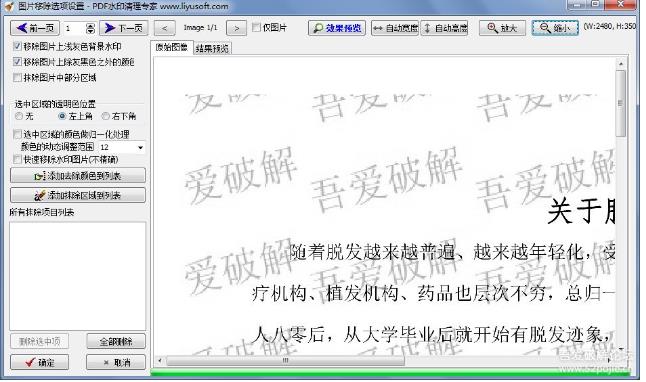Check the 仅图片 images-only box
Image resolution: width=646 pixels, height=382 pixels.
[x=256, y=27]
